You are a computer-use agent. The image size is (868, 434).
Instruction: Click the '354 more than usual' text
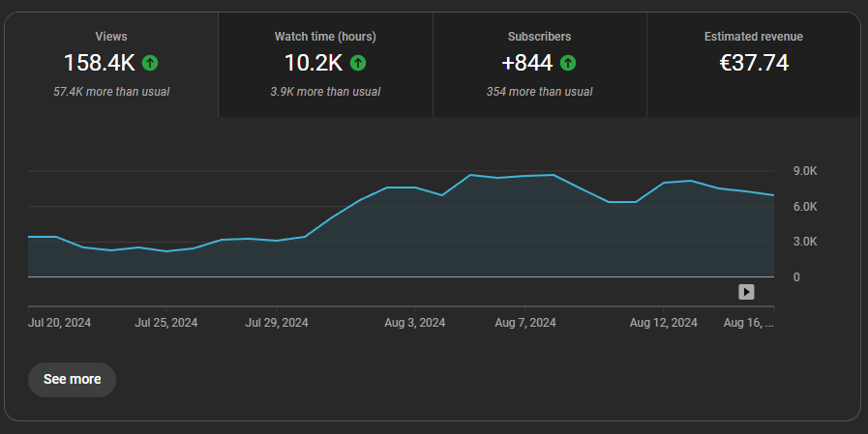pos(539,92)
